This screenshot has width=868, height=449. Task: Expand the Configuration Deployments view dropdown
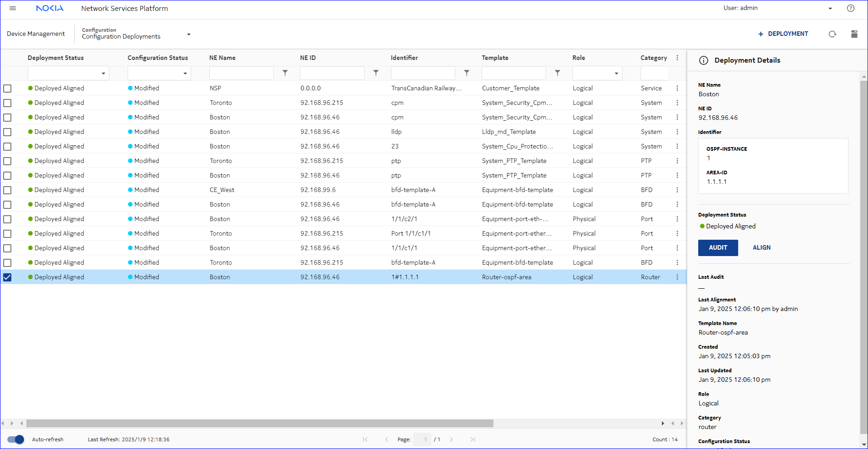click(x=189, y=35)
